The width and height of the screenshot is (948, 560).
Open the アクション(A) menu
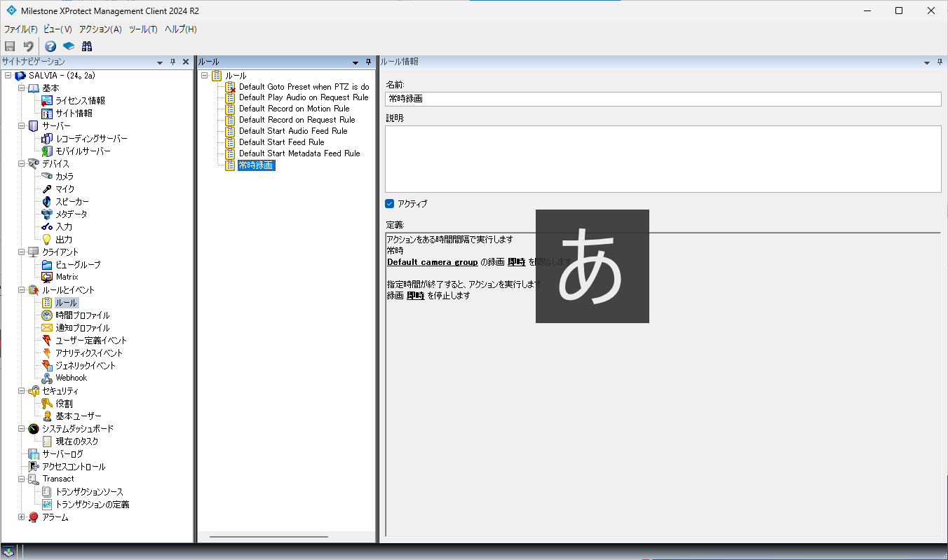(100, 29)
